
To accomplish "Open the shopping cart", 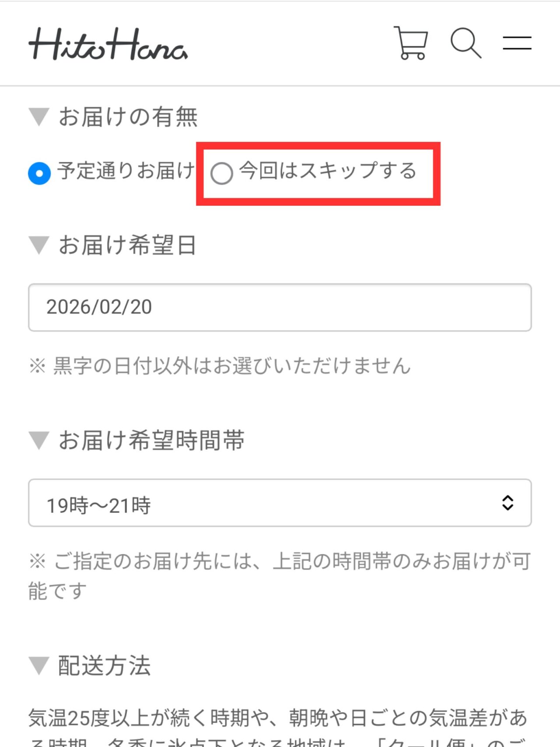I will click(x=411, y=43).
